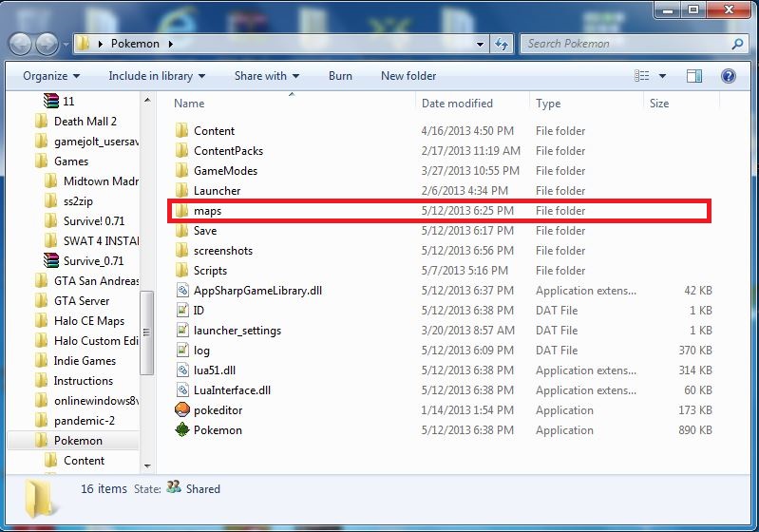Select Midtown Madr folder in sidebar
Image resolution: width=759 pixels, height=532 pixels.
101,181
